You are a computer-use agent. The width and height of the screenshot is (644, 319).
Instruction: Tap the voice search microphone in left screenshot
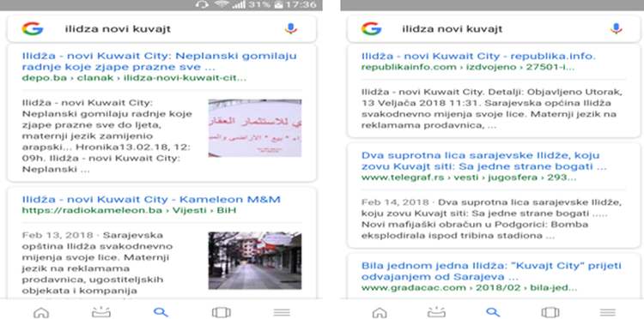pos(291,28)
